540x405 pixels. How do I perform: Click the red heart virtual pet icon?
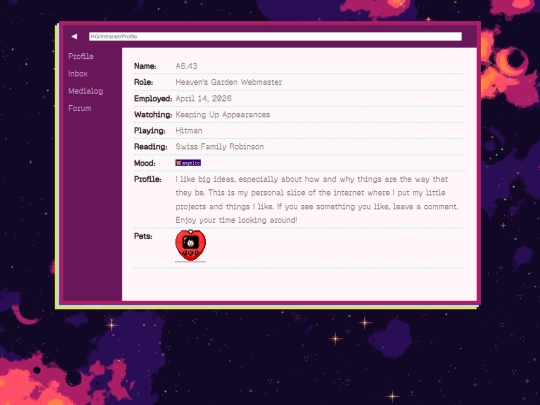190,245
